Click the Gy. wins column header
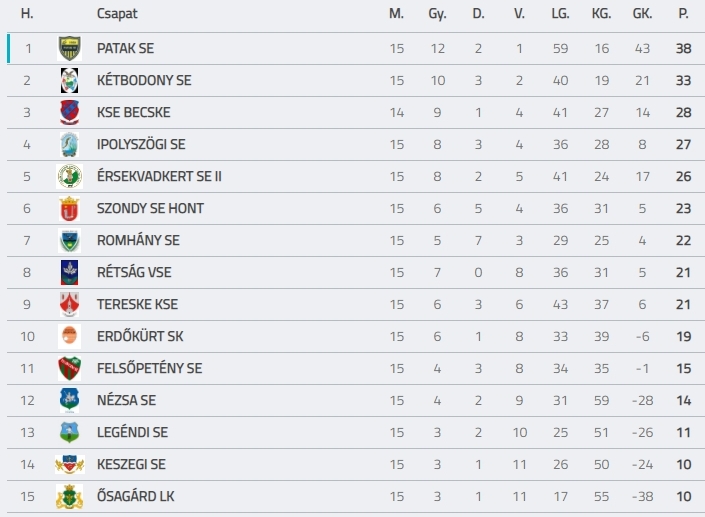This screenshot has height=517, width=705. (x=437, y=13)
